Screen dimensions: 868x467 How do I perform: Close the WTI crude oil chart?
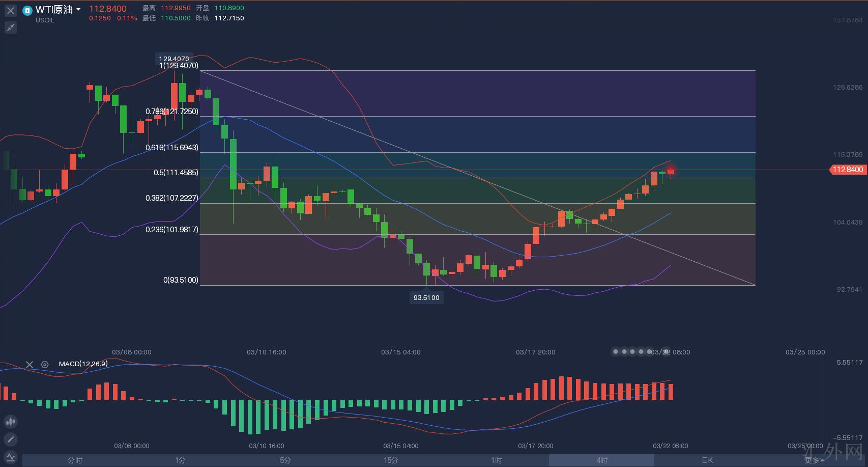[x=11, y=11]
